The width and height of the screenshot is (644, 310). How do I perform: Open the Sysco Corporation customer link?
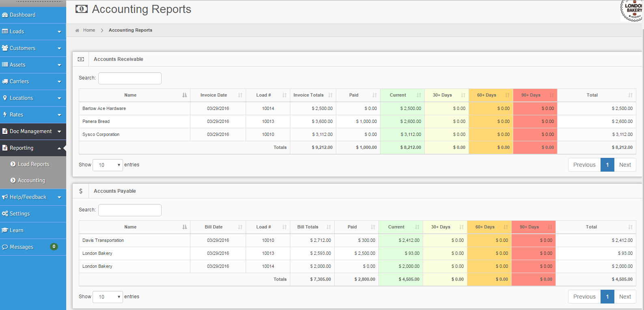pos(101,135)
